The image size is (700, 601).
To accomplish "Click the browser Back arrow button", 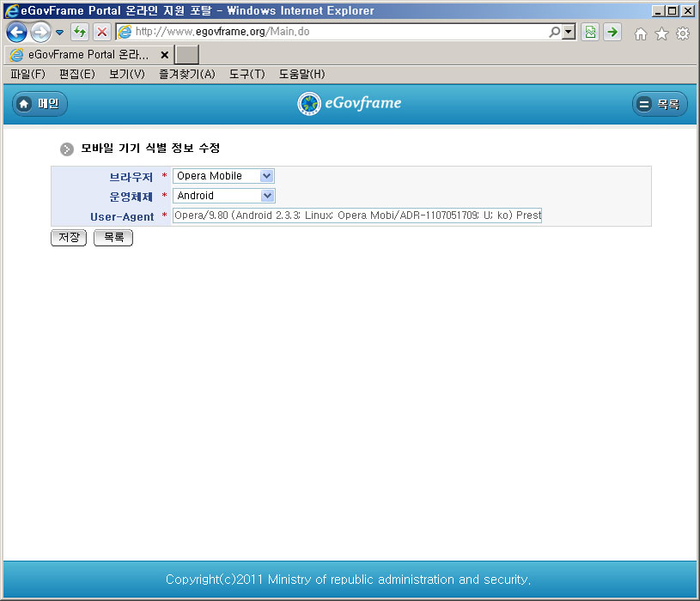I will pos(16,32).
